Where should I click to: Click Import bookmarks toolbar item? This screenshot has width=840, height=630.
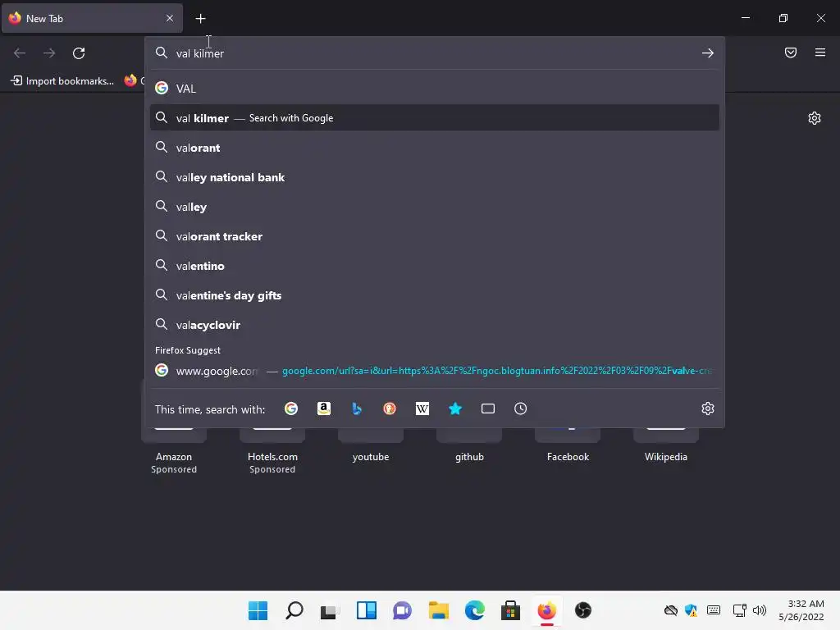click(62, 81)
